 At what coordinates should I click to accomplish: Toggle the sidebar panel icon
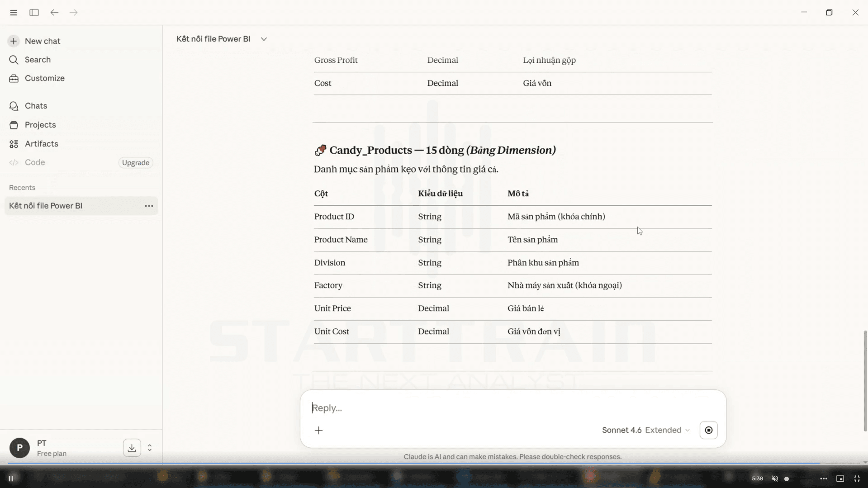pos(34,13)
